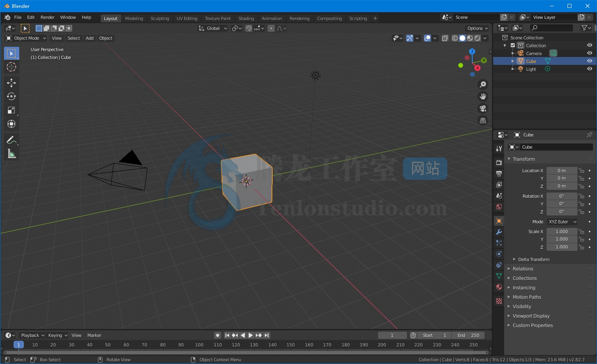Open the Playback dropdown in timeline

[32, 335]
